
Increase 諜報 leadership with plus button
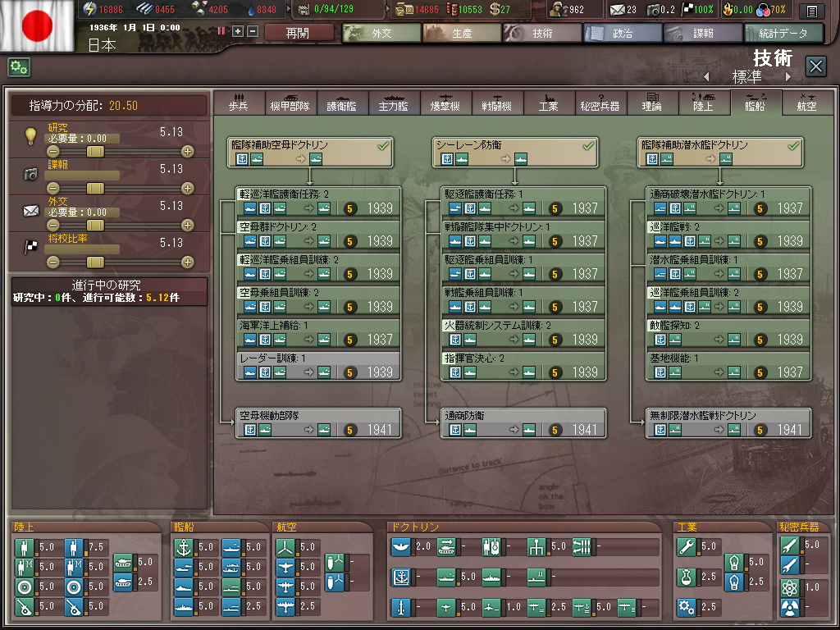[188, 189]
